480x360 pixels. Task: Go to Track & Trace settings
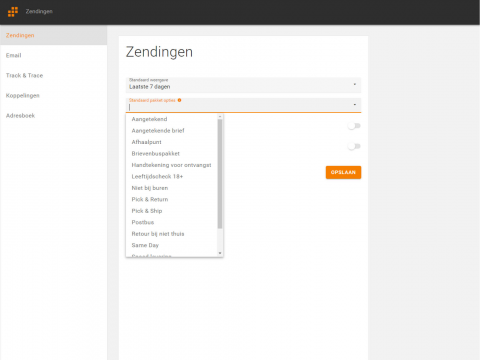[53, 75]
